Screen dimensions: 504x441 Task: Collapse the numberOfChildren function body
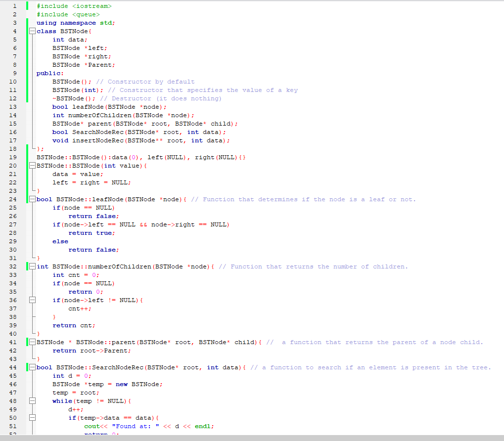(32, 266)
